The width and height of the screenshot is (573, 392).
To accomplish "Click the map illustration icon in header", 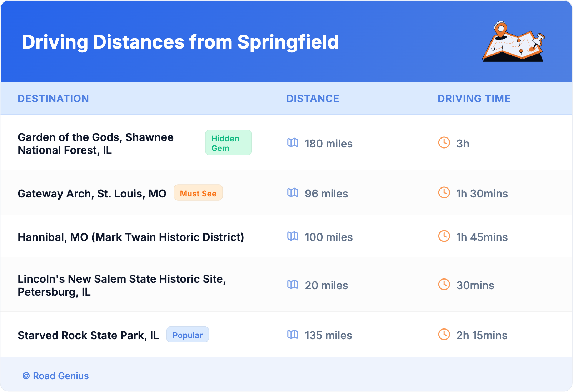I will (x=513, y=42).
